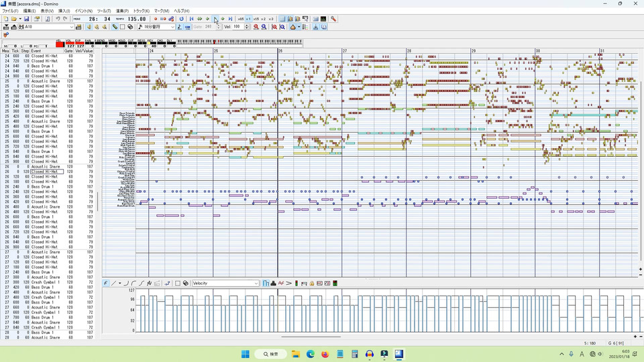The height and width of the screenshot is (362, 644).
Task: Click the red Af icon in velocity toolbar
Action: tap(281, 283)
